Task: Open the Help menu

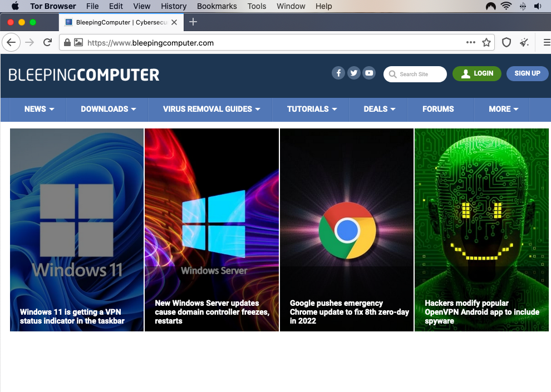Action: [x=323, y=6]
